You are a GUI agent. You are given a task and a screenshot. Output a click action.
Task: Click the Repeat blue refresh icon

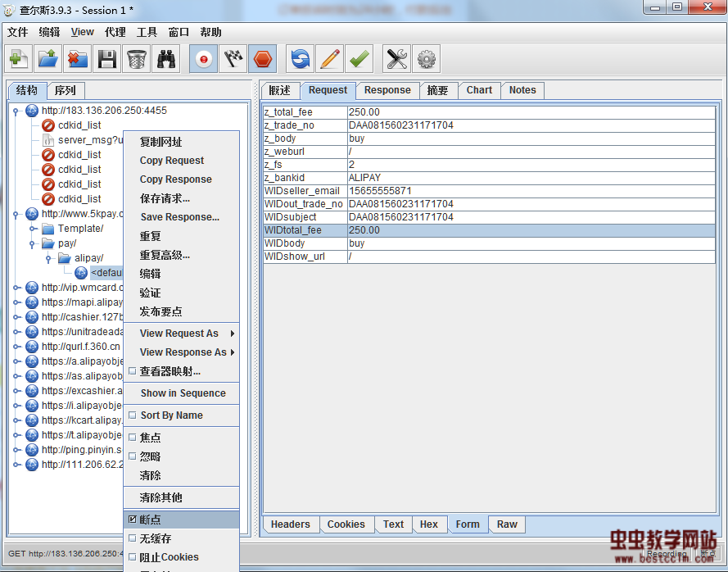[x=301, y=59]
